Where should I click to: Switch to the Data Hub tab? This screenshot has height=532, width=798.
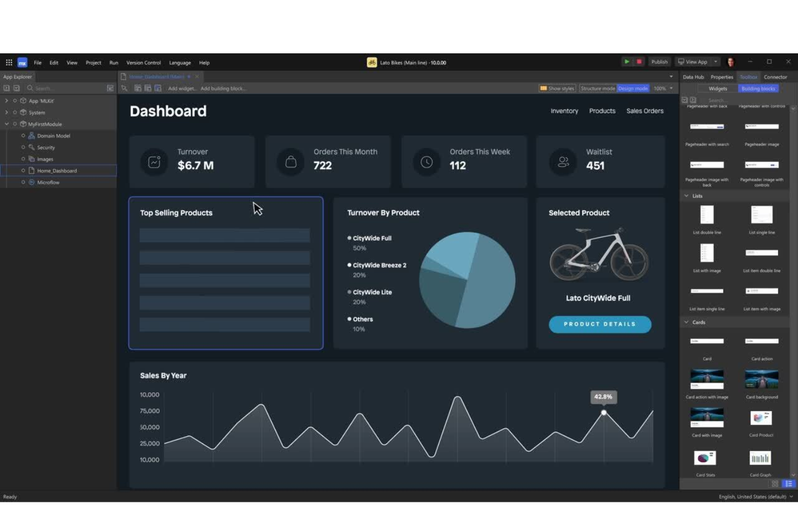(x=693, y=77)
